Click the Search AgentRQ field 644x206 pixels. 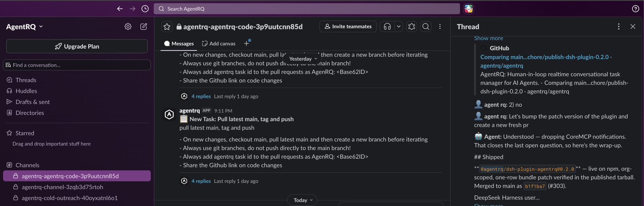307,8
